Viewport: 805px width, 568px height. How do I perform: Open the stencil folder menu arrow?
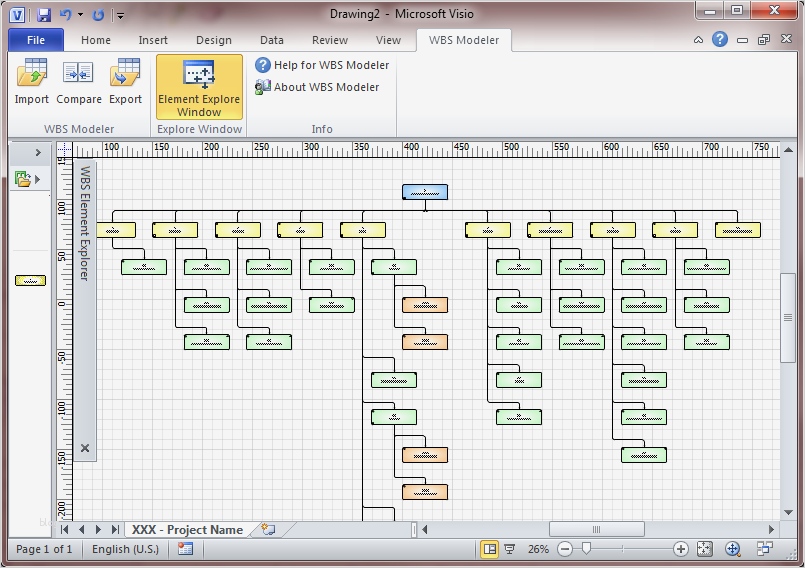point(37,179)
